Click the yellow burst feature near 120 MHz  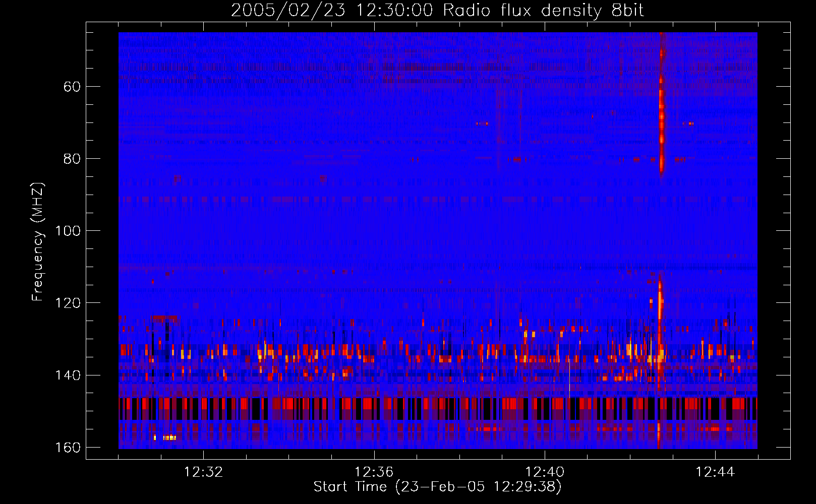click(x=660, y=302)
